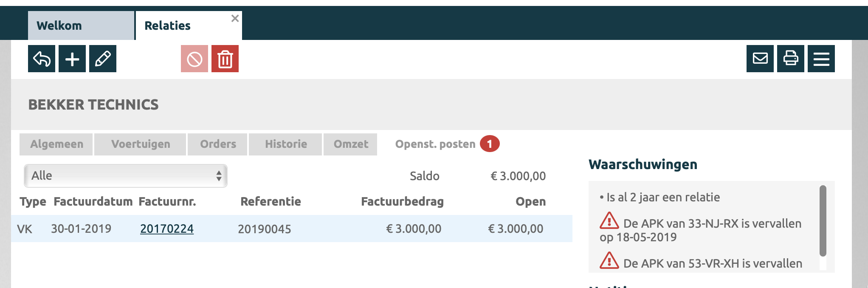The height and width of the screenshot is (288, 868).
Task: Close the Relaties tab
Action: [235, 18]
